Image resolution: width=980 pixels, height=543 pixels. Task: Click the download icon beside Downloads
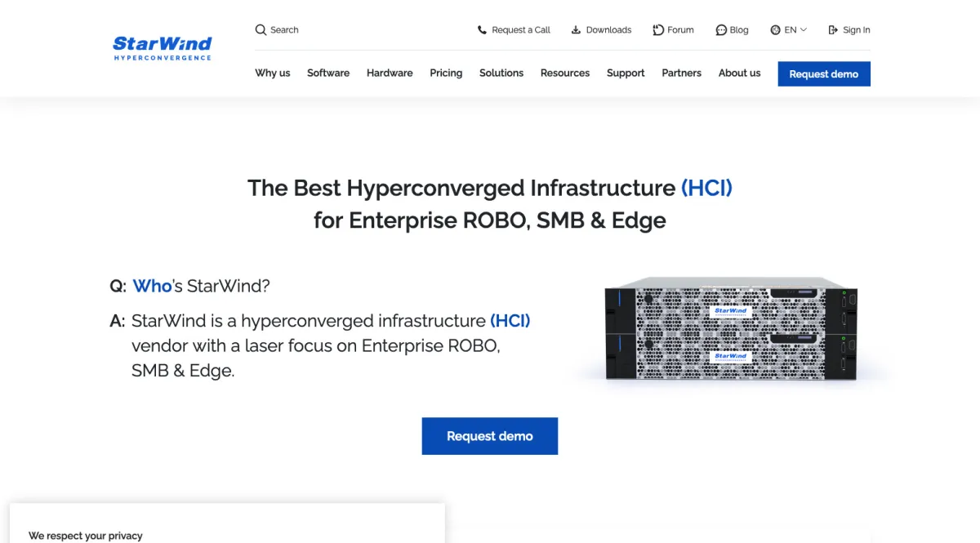(x=576, y=30)
